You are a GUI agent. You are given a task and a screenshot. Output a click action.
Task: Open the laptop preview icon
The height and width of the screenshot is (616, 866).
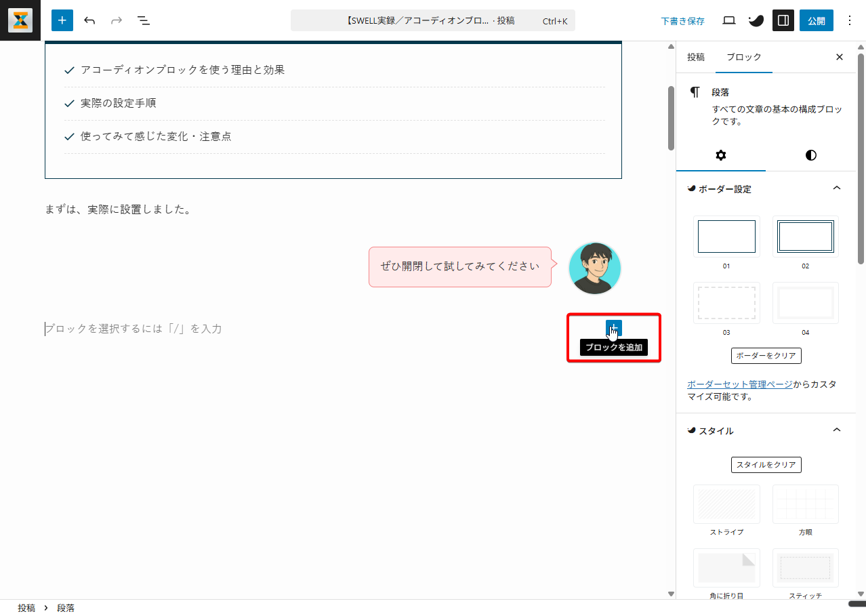729,20
